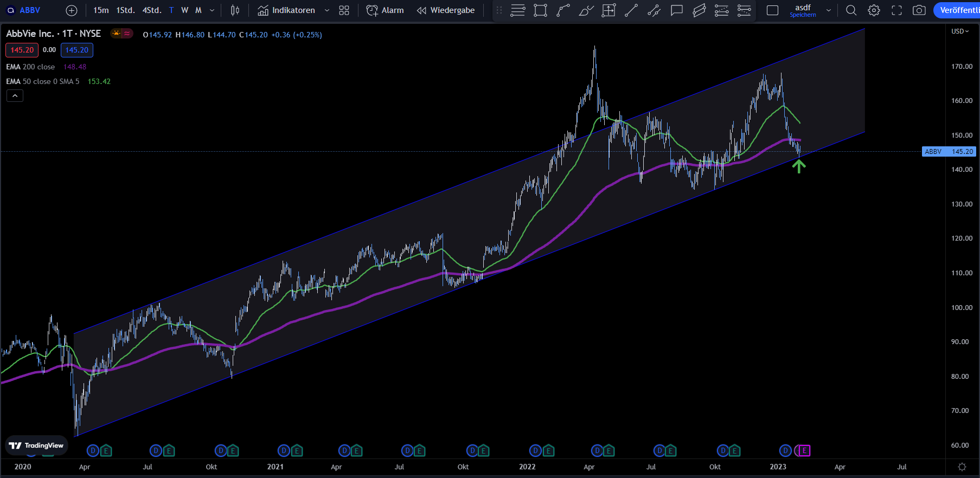The height and width of the screenshot is (478, 980).
Task: Select the monthly M timeframe
Action: 198,10
